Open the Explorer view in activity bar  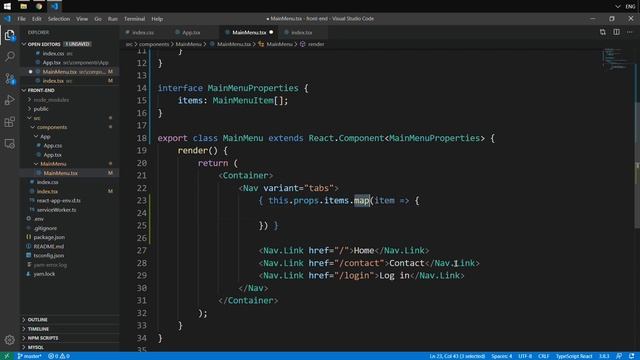(10, 36)
